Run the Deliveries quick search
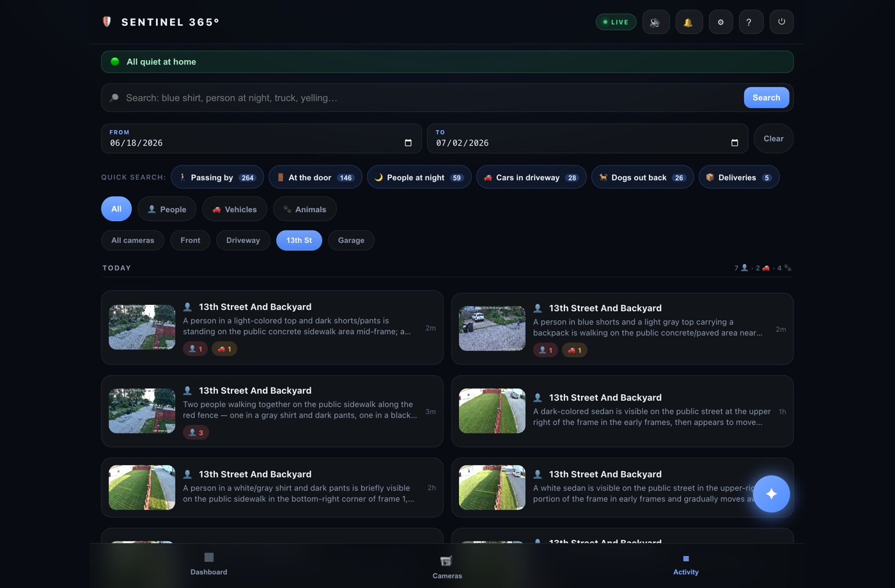Viewport: 895px width, 588px height. click(739, 177)
